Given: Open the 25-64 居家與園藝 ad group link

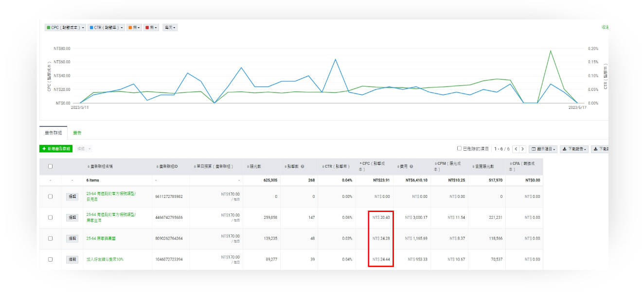Looking at the screenshot, I should coord(101,238).
